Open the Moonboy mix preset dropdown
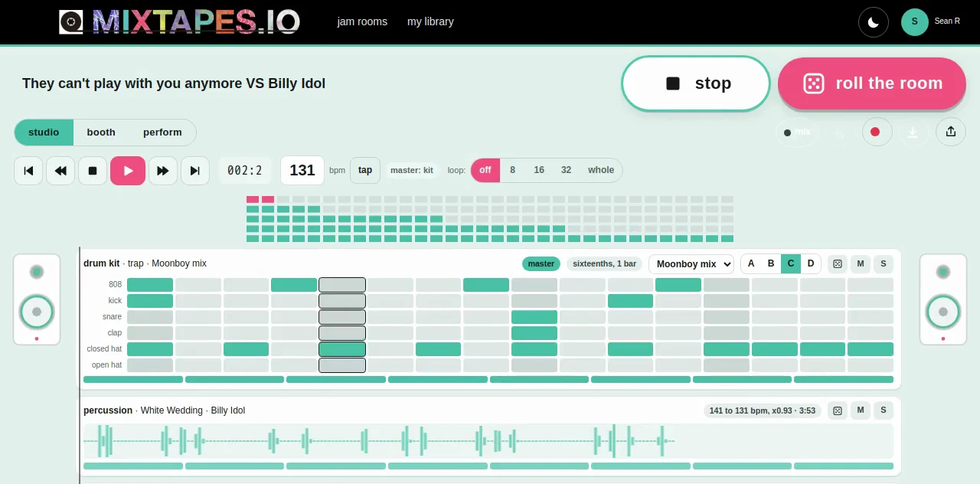980x484 pixels. (691, 264)
